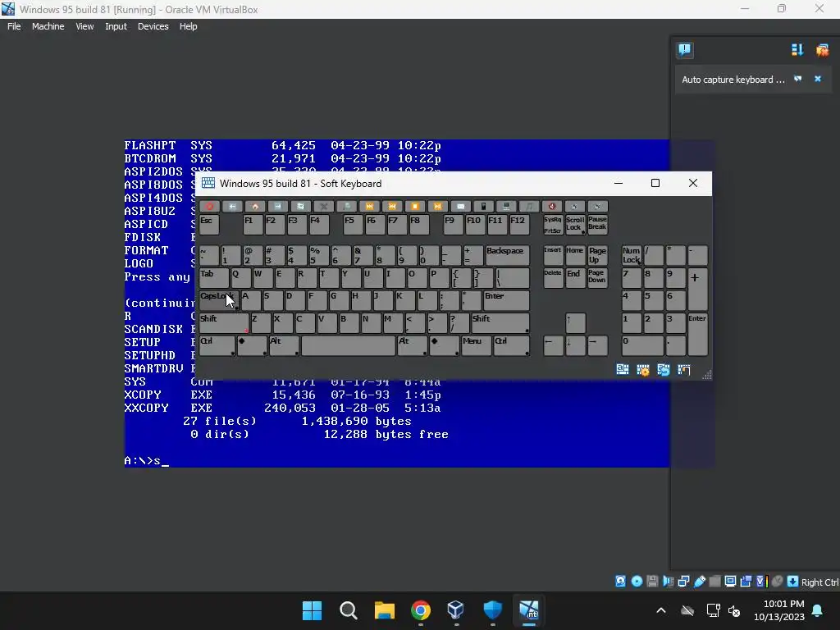Click USB devices status bar icon
The image size is (840, 630).
[699, 582]
